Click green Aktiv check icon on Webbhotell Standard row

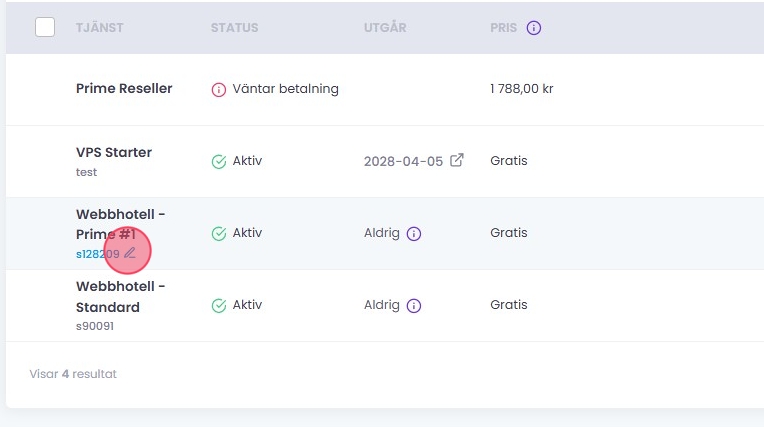[219, 305]
